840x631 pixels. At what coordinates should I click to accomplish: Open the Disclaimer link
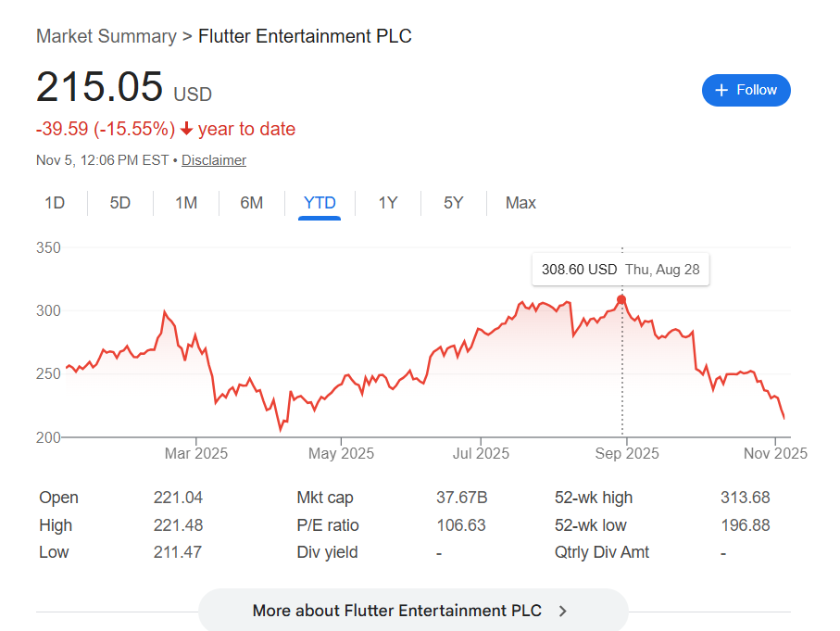tap(214, 160)
